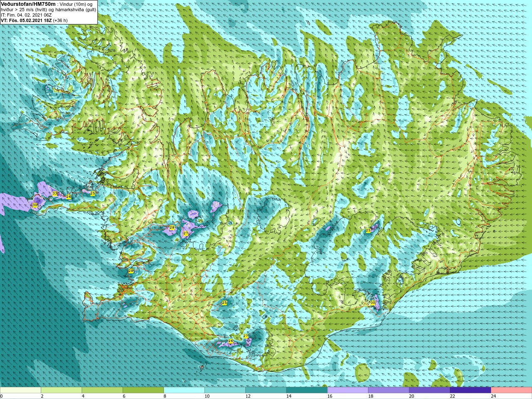Screen dimensions: 532x399
Task: Click the legend scale number 16
Action: point(330,396)
